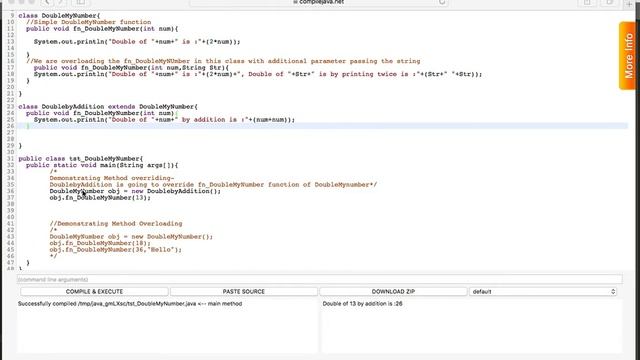Click line 11 'public void fn_DoubleMyNumber(int num){'

(x=102, y=29)
